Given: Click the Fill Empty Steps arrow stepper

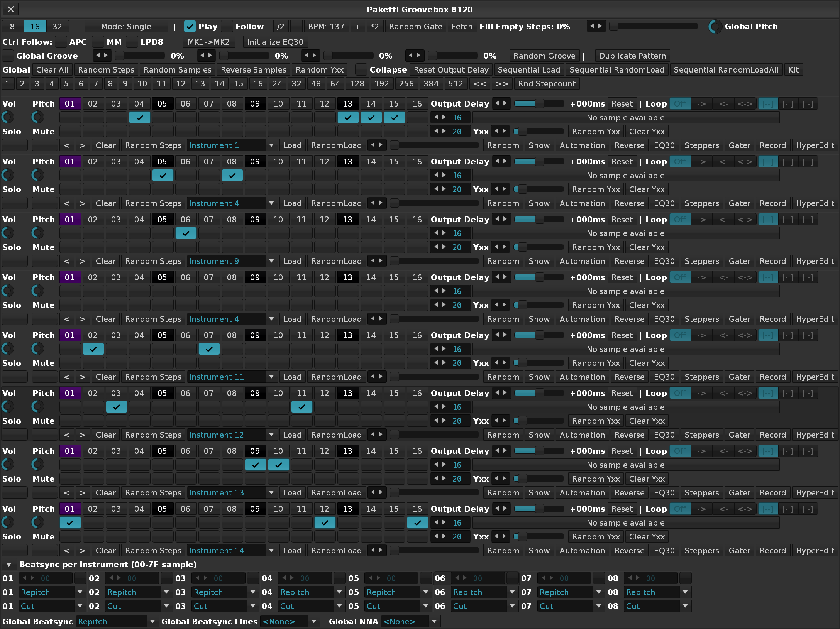Looking at the screenshot, I should point(596,26).
